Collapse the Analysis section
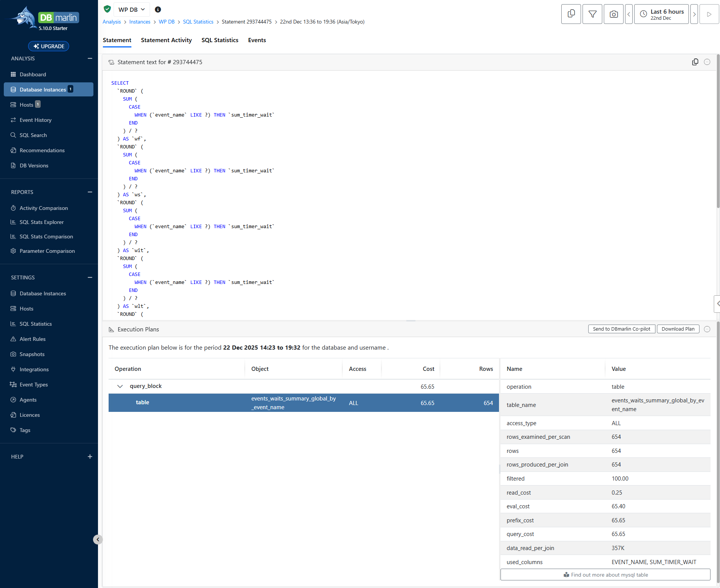Image resolution: width=720 pixels, height=588 pixels. point(90,58)
